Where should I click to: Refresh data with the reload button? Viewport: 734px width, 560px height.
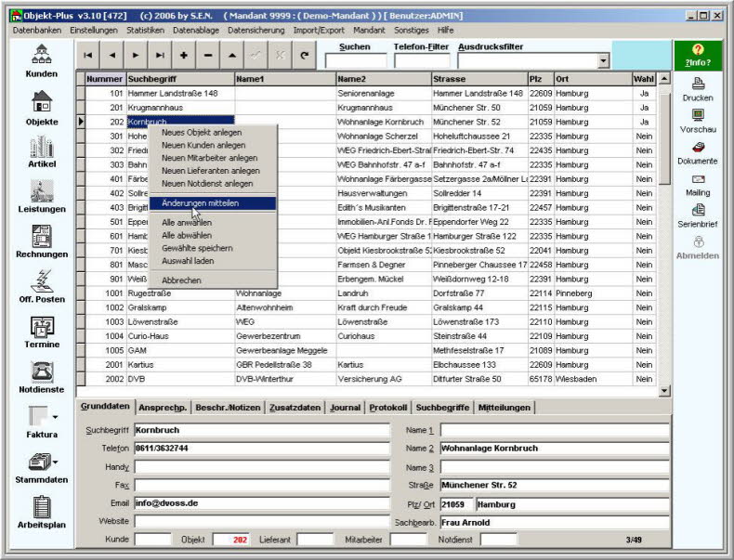304,55
